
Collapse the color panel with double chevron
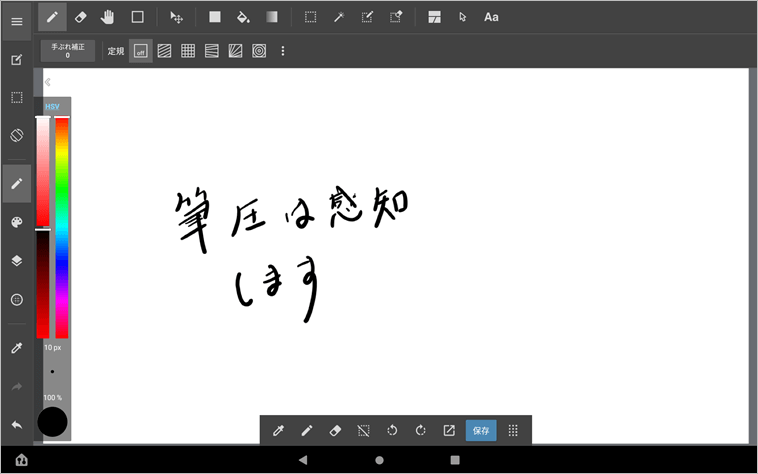pyautogui.click(x=47, y=83)
